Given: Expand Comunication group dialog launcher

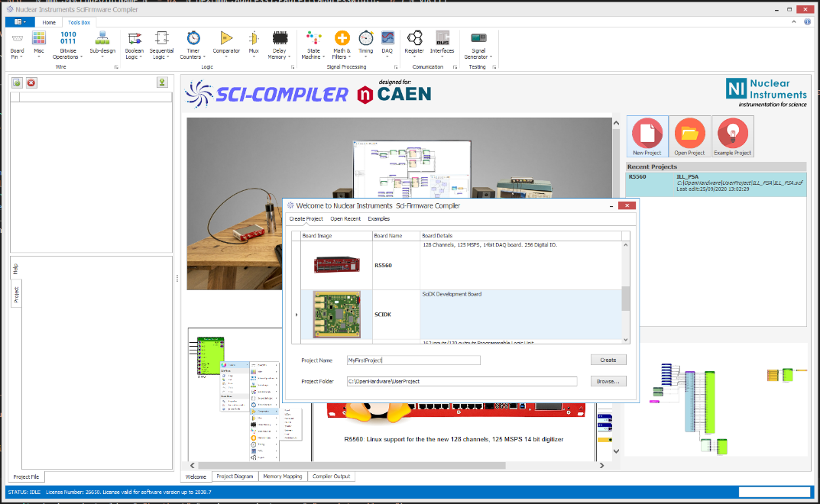Looking at the screenshot, I should (x=455, y=67).
